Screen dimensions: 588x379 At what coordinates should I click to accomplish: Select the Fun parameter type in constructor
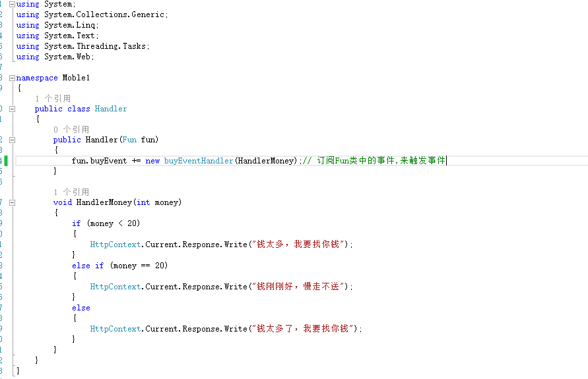(x=130, y=140)
